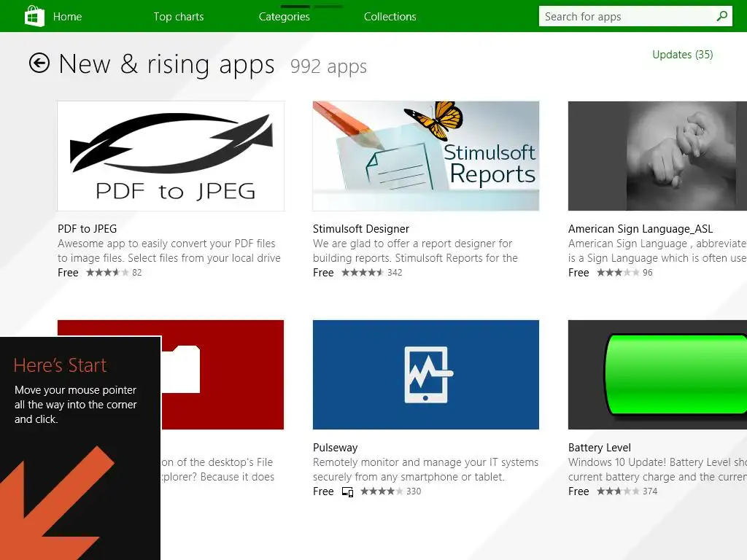Click the Stimulsoft Designer title

[361, 229]
